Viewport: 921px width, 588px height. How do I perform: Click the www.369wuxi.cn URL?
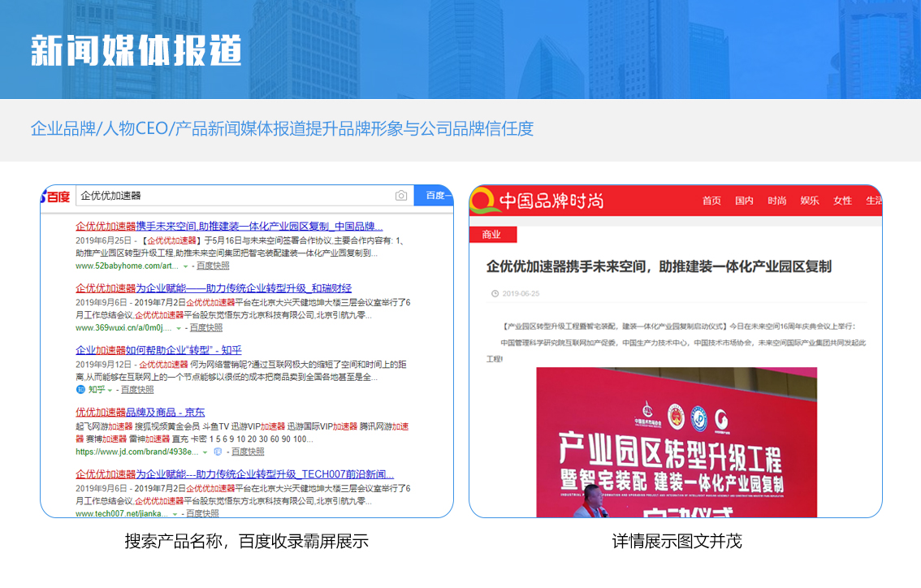coord(123,328)
